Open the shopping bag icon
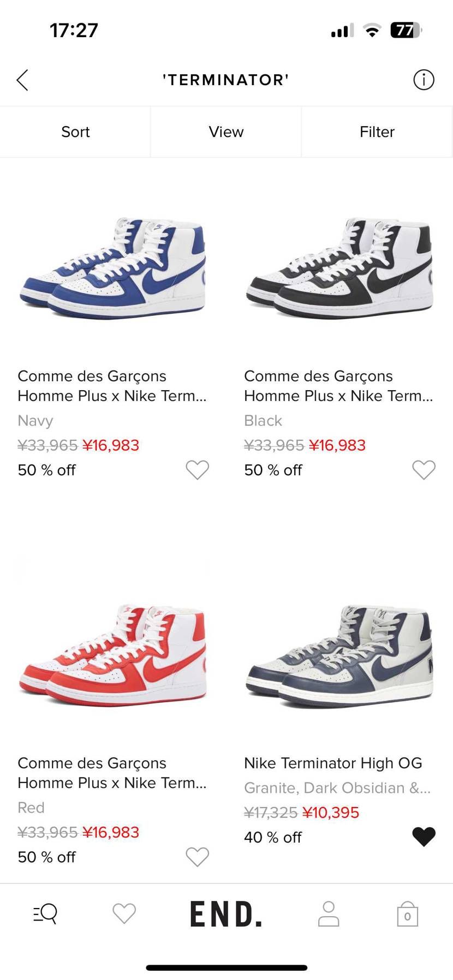This screenshot has width=453, height=980. tap(407, 914)
